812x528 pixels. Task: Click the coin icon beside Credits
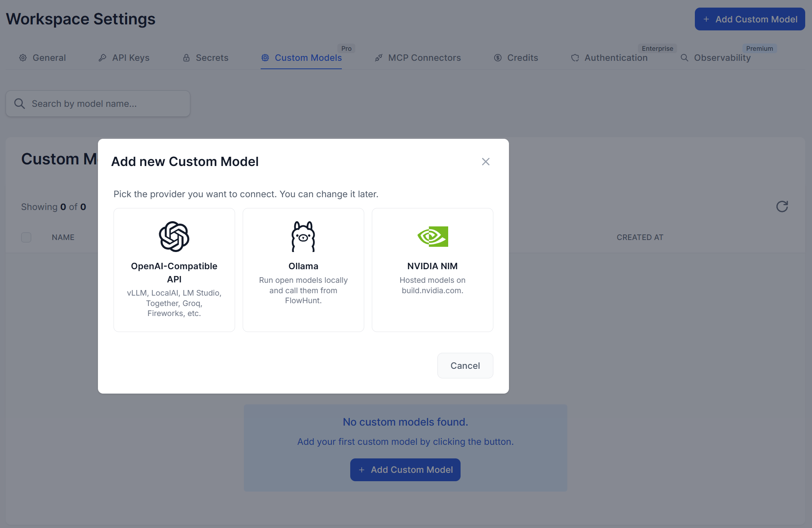coord(498,58)
